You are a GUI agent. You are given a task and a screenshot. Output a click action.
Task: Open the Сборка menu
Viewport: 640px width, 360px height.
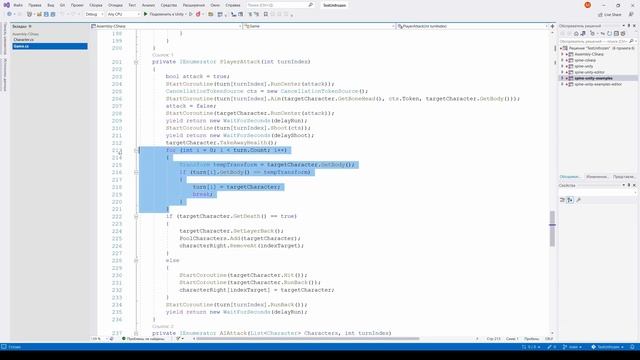pyautogui.click(x=96, y=5)
